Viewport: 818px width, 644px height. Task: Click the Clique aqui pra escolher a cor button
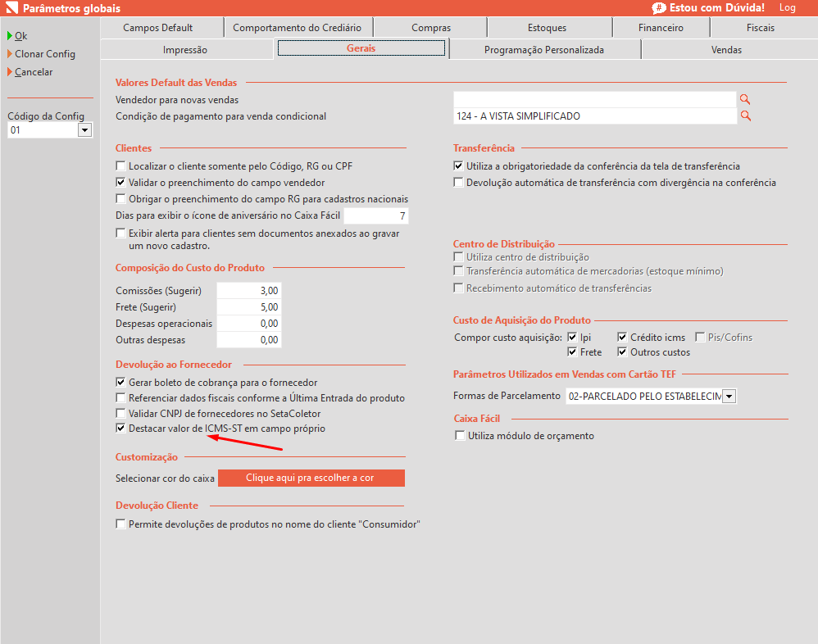click(x=311, y=478)
